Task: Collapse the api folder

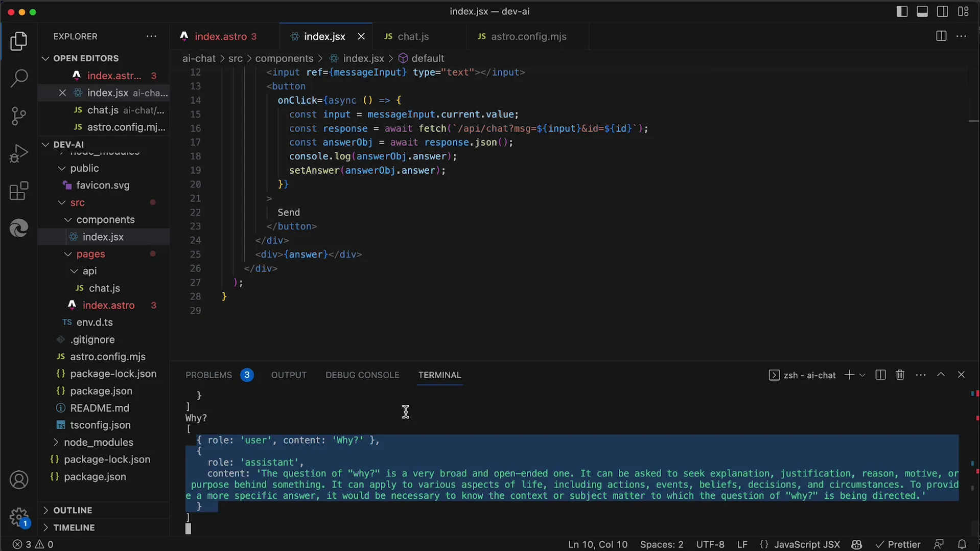Action: click(89, 271)
